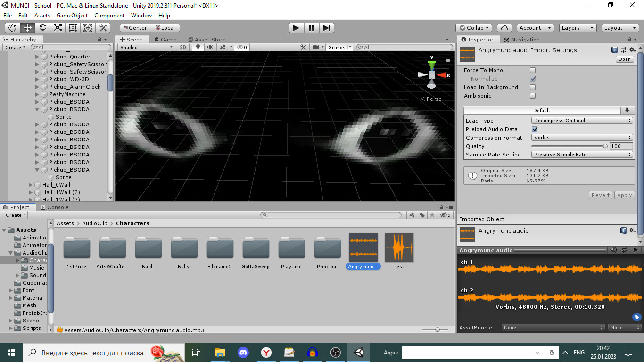The height and width of the screenshot is (362, 644).
Task: Open the GameObject menu
Action: [x=72, y=16]
